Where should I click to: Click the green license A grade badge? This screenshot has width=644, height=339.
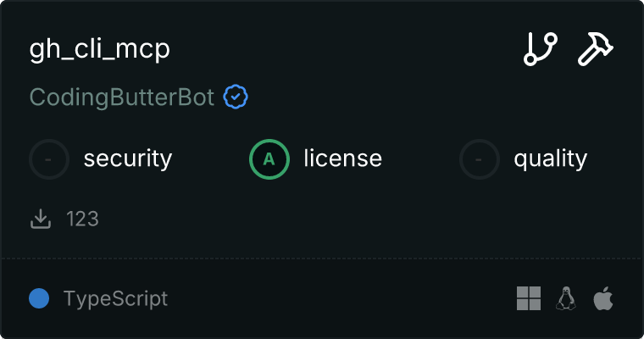click(269, 158)
